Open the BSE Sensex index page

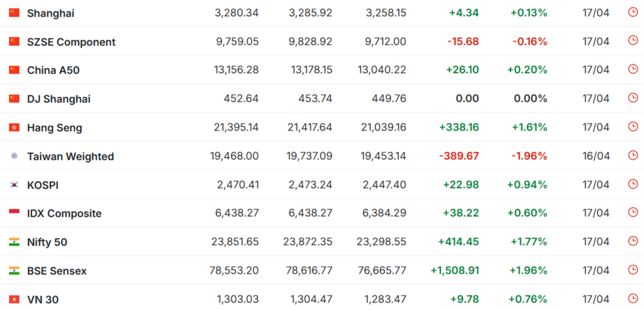[x=57, y=271]
